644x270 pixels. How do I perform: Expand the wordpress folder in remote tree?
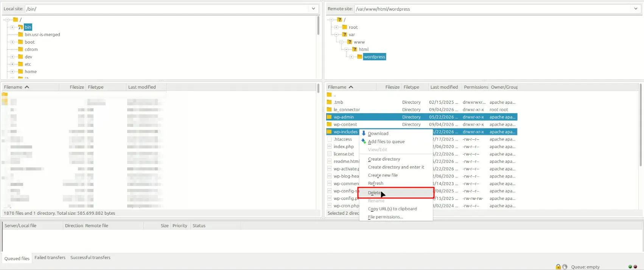pyautogui.click(x=351, y=57)
